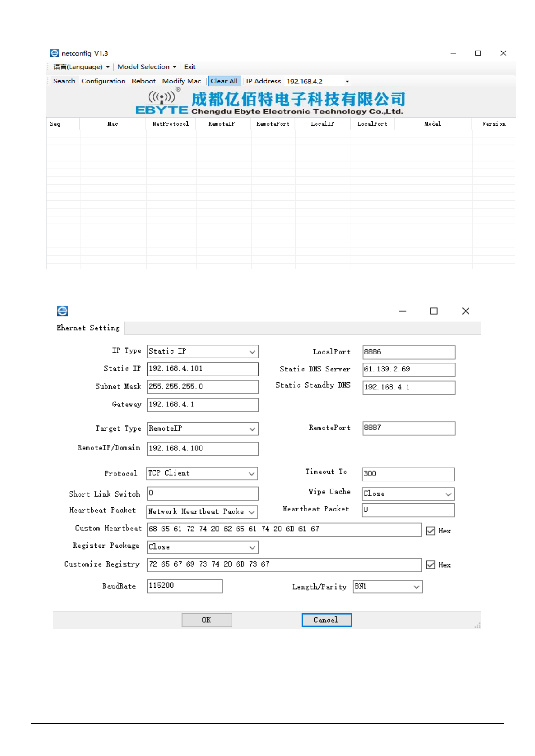Minimize the netconfig main window

pos(453,53)
